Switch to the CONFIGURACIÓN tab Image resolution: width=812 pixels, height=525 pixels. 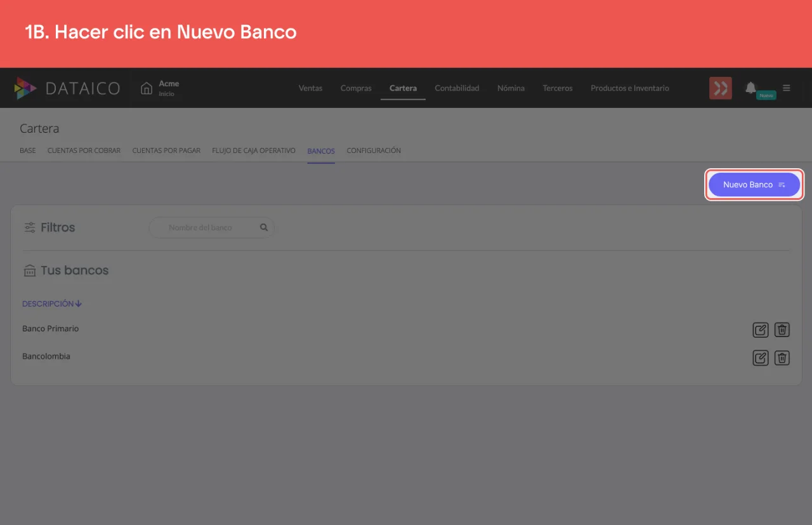coord(374,151)
